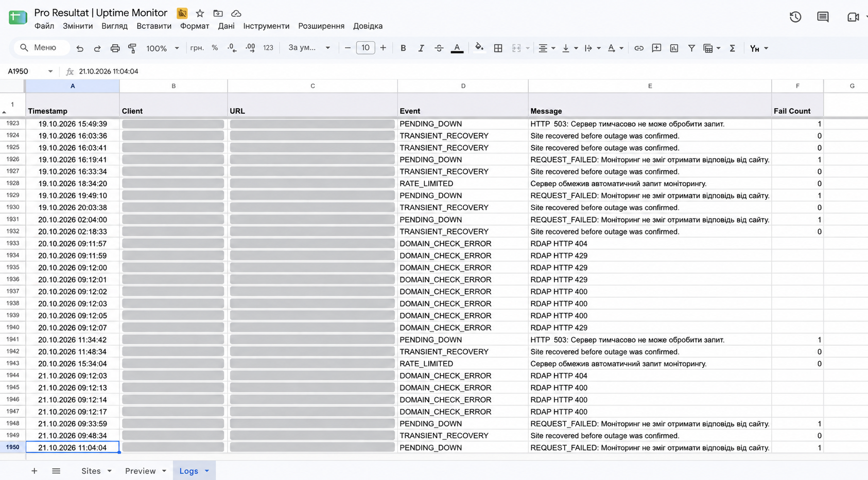Open the name box dropdown arrow
Screen dimensions: 868x480
pos(50,72)
